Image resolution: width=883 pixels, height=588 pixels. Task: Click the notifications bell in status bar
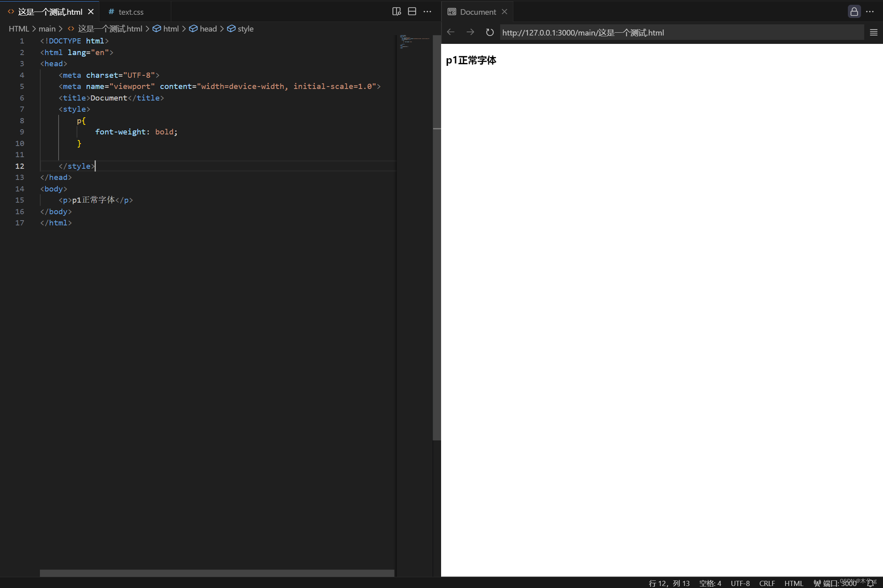click(870, 583)
